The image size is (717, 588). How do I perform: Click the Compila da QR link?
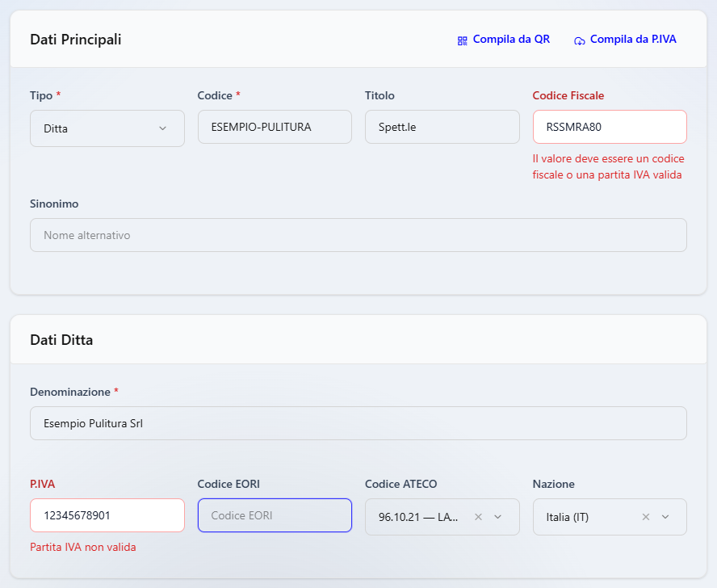[504, 40]
